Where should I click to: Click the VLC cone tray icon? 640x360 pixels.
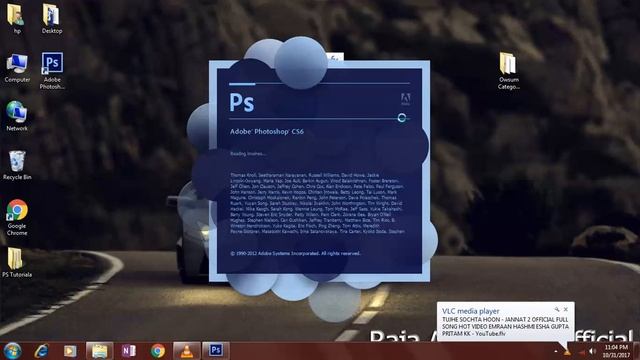[567, 352]
